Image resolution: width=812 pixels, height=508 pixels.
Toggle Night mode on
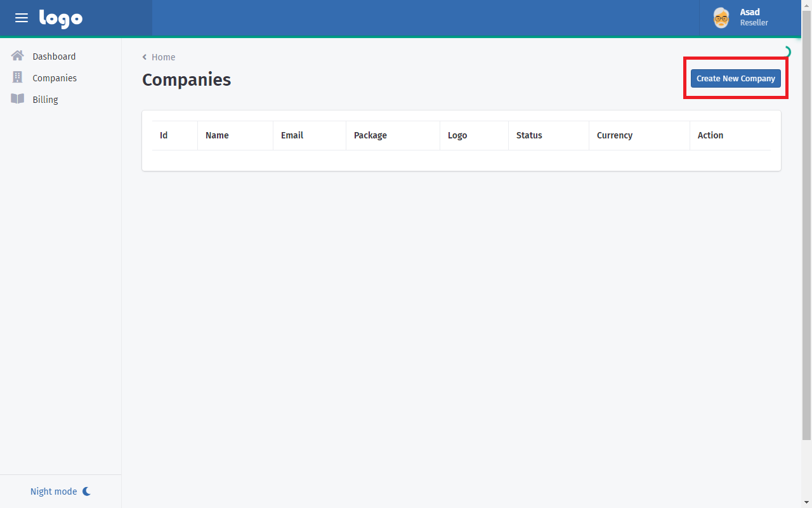click(54, 491)
